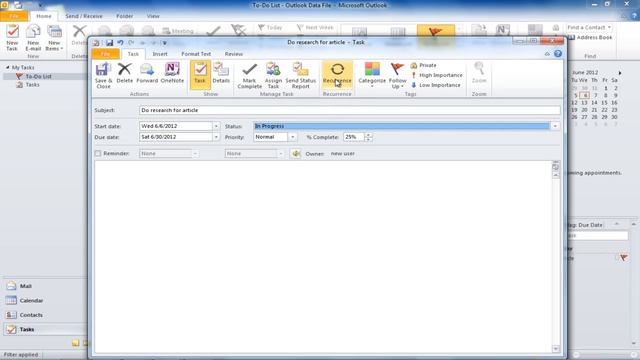Open Folder tab in Outlook window
The image size is (640, 360).
124,16
